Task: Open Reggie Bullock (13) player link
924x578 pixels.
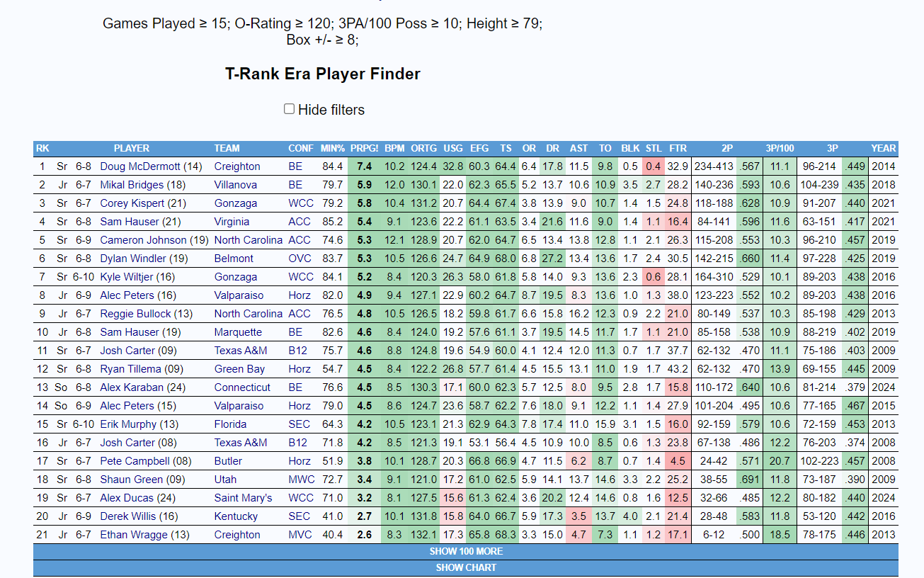Action: pyautogui.click(x=146, y=314)
